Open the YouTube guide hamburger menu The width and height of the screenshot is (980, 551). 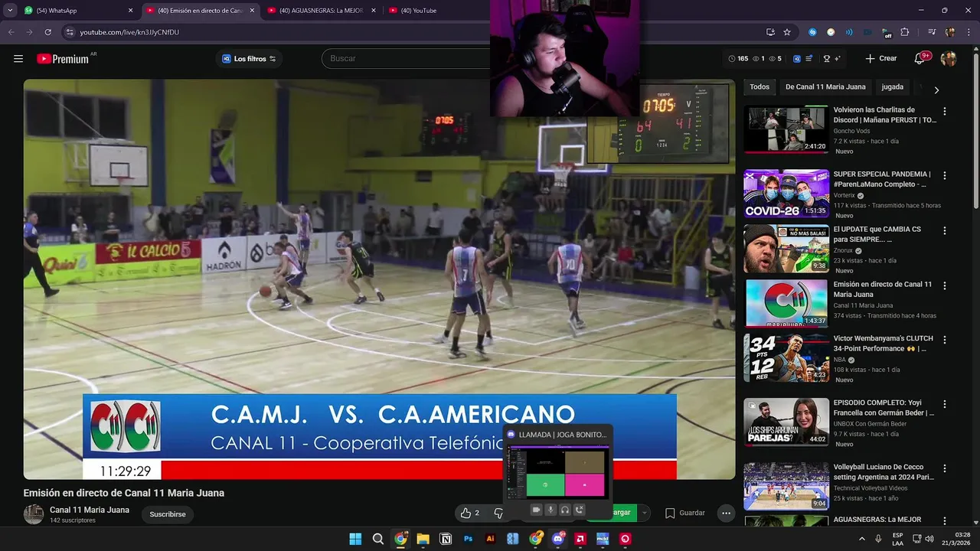[x=18, y=58]
